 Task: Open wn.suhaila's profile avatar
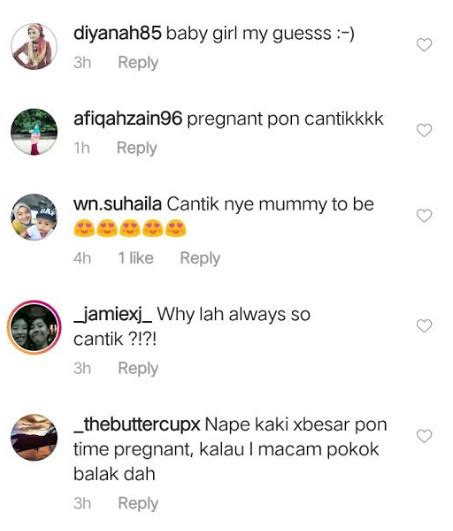coord(34,217)
